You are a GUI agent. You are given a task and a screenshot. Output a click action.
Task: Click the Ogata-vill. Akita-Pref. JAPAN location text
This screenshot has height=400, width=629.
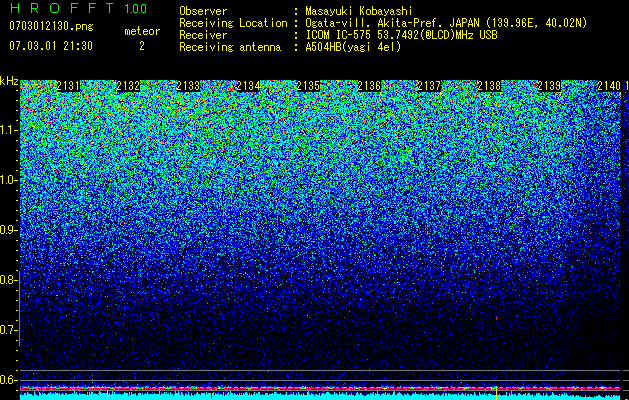point(446,23)
